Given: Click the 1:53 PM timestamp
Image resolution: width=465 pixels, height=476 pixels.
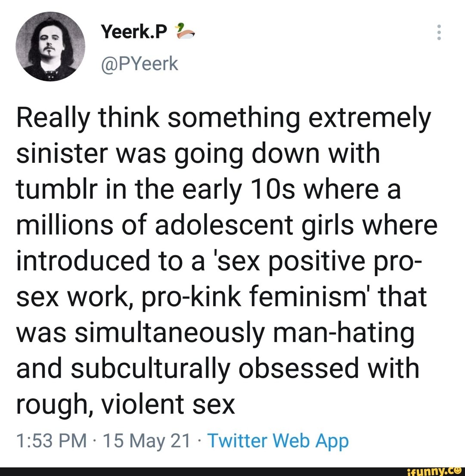Looking at the screenshot, I should click(51, 441).
